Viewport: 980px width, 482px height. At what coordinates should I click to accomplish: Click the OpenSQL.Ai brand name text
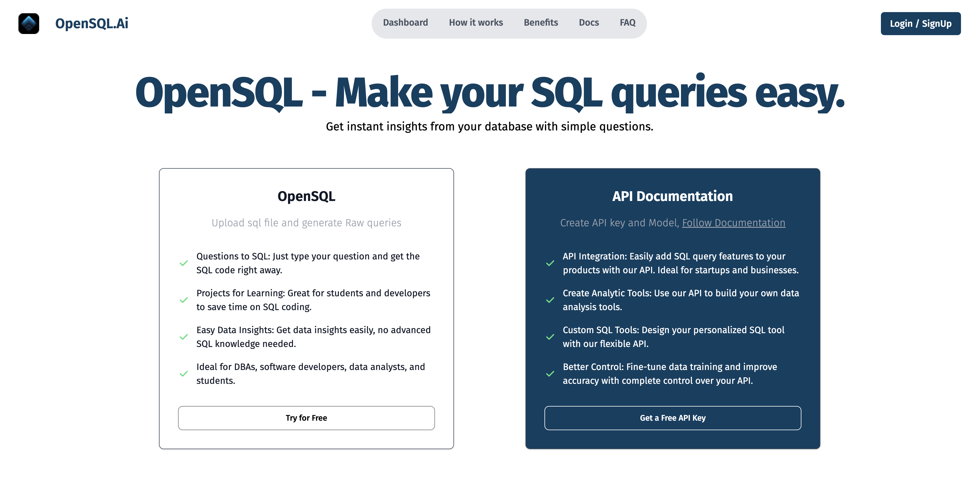coord(92,24)
